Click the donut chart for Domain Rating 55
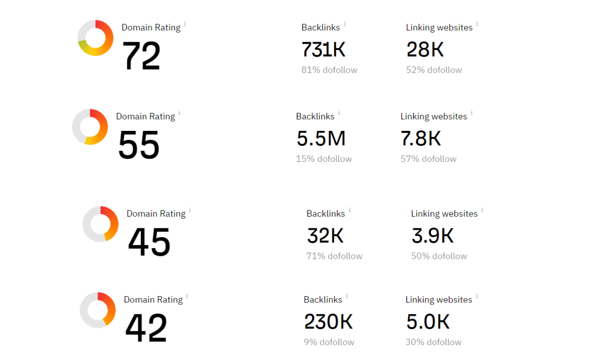The width and height of the screenshot is (597, 364). tap(90, 127)
